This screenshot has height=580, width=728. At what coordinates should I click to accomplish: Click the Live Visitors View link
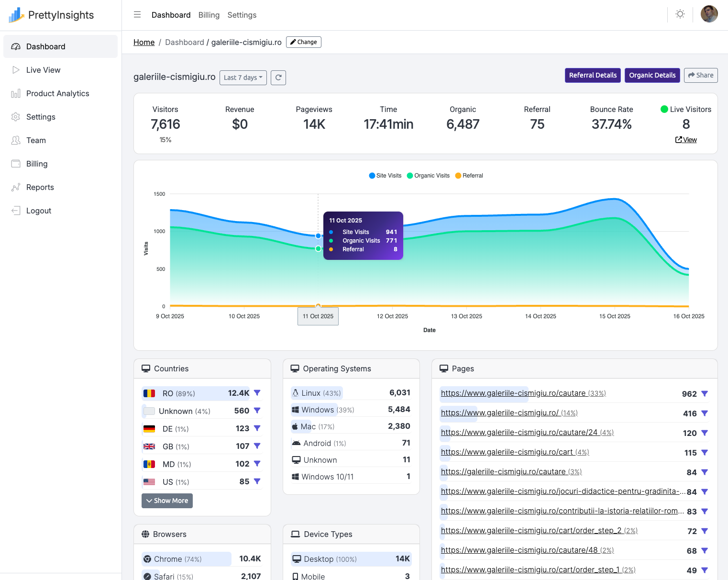tap(686, 140)
